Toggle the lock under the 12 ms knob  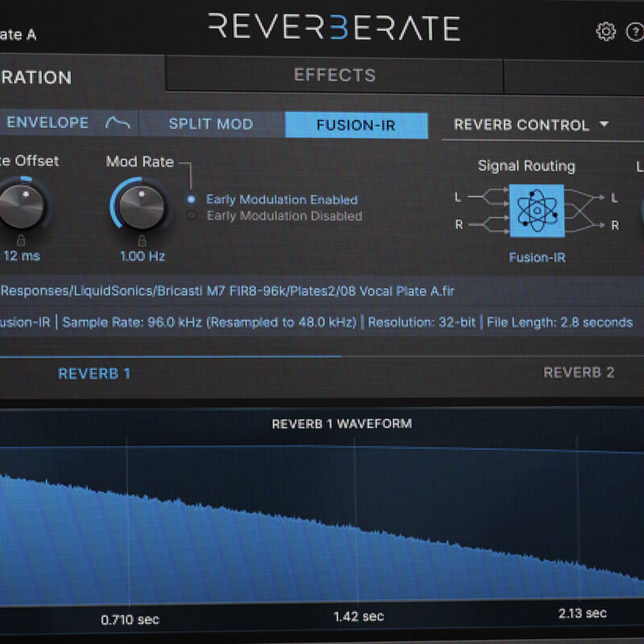tap(21, 239)
